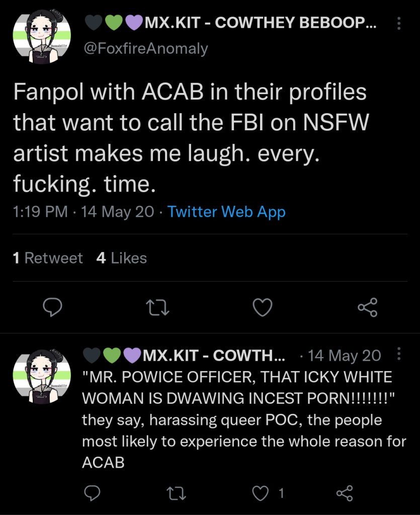Click the 1:19 PM timestamp

point(40,212)
